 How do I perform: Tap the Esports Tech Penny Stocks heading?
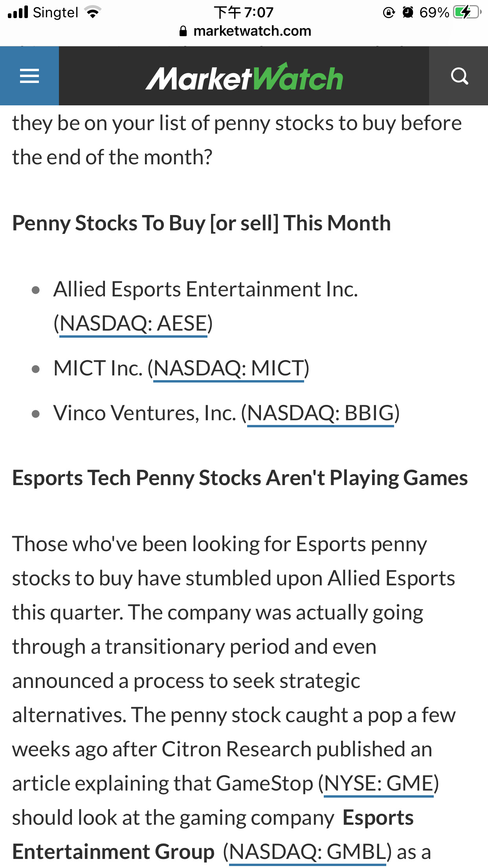coord(240,478)
